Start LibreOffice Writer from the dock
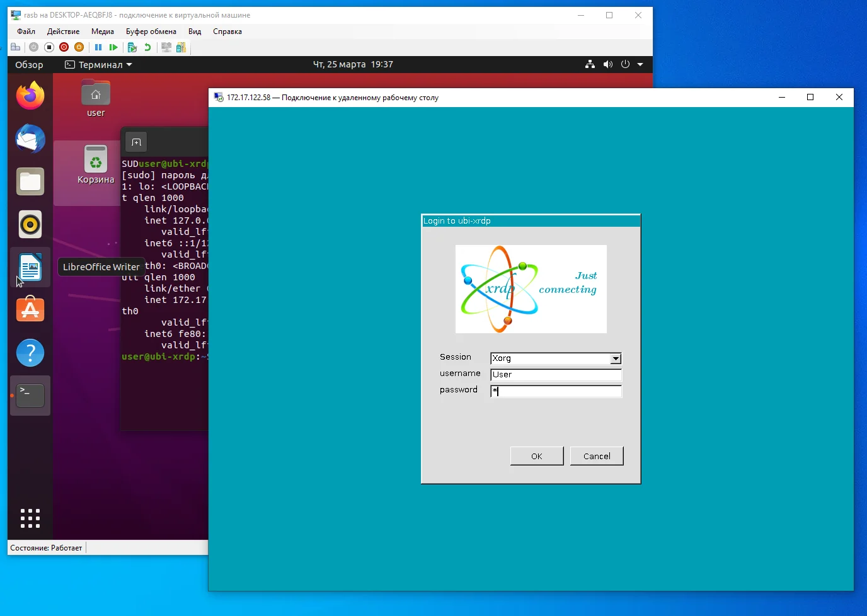Viewport: 867px width, 616px height. [x=30, y=267]
